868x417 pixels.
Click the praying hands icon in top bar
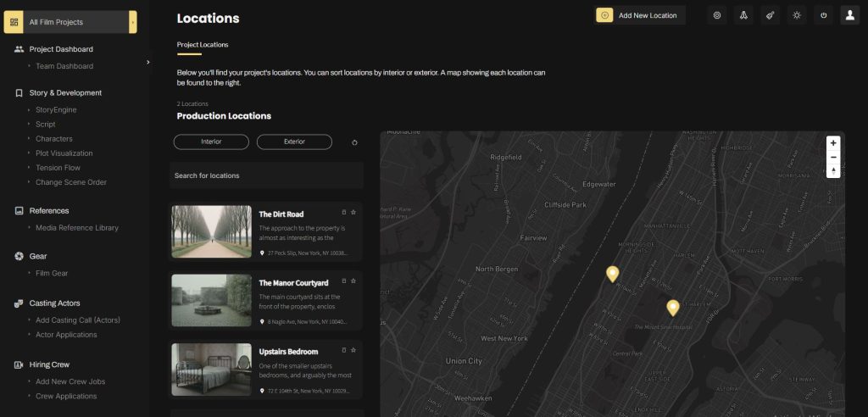pyautogui.click(x=743, y=15)
